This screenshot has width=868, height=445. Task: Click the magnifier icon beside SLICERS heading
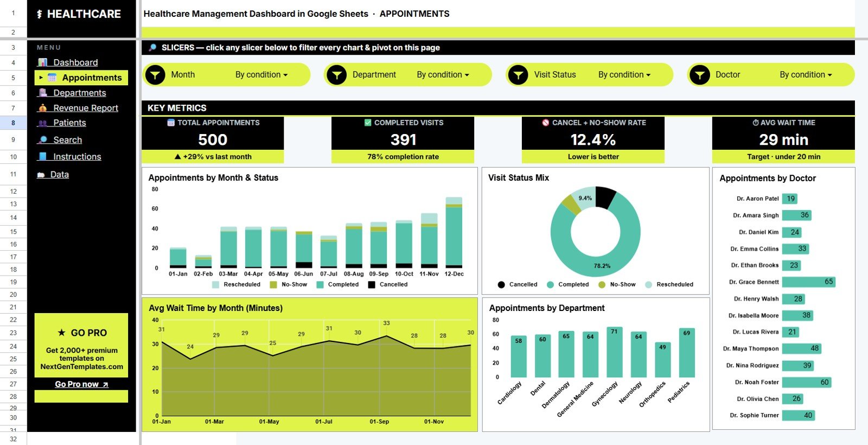(x=153, y=48)
